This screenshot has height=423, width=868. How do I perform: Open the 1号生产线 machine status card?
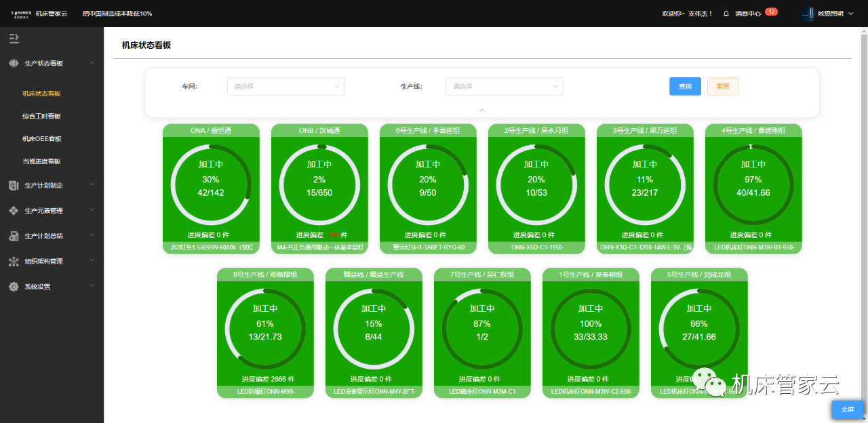coord(591,332)
